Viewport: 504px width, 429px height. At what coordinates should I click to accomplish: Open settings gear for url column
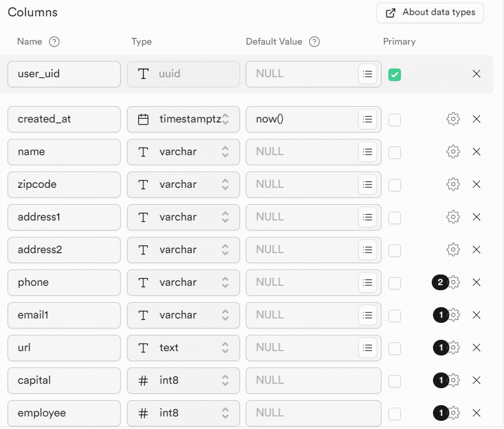pos(454,348)
